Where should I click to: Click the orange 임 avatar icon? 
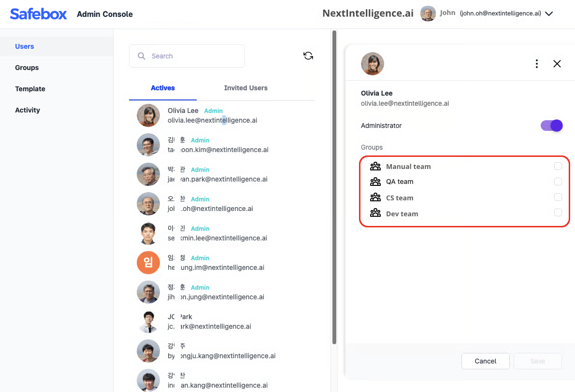(x=148, y=262)
